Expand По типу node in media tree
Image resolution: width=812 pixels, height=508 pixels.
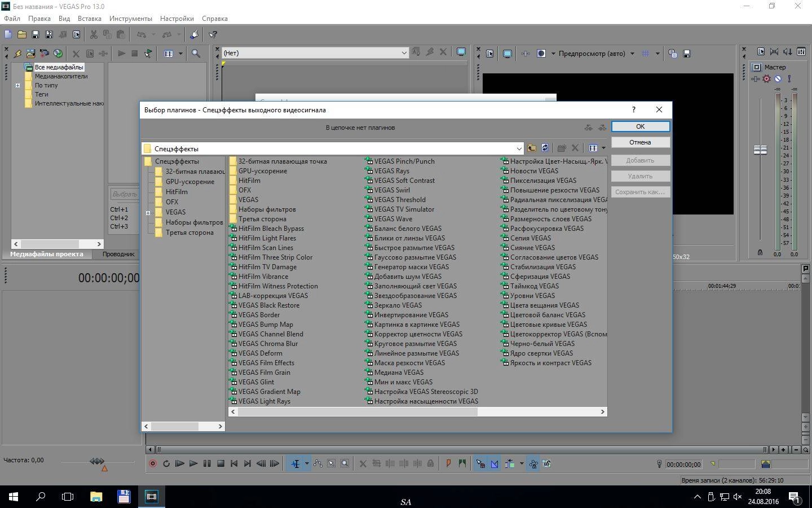pos(17,86)
